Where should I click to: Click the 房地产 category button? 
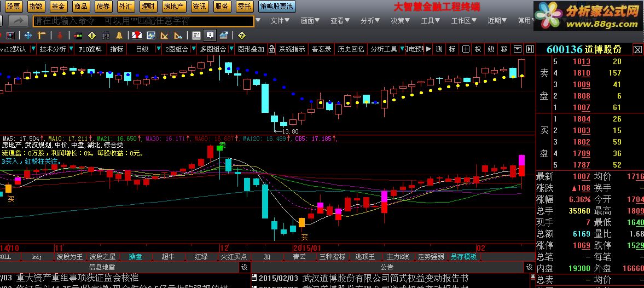(x=174, y=6)
